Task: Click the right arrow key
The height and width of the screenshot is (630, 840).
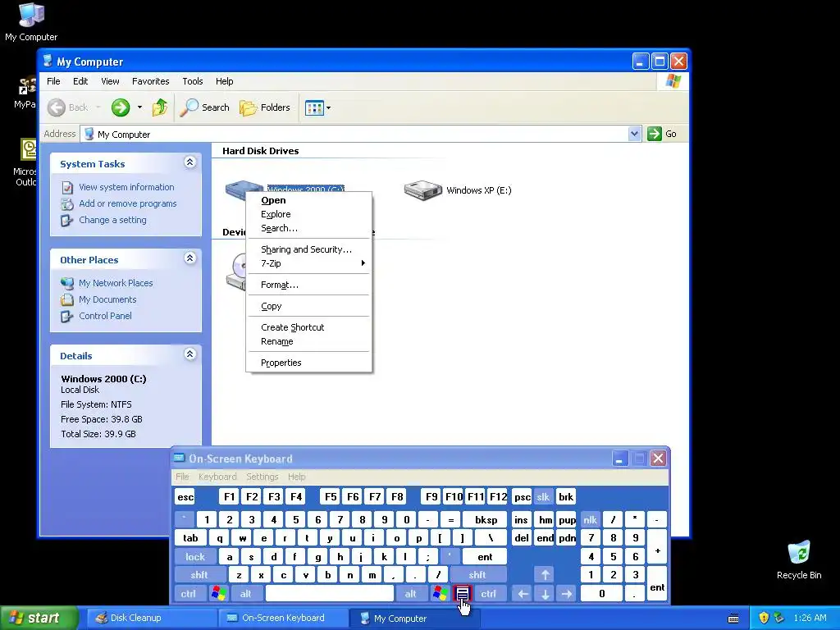Action: [x=566, y=594]
